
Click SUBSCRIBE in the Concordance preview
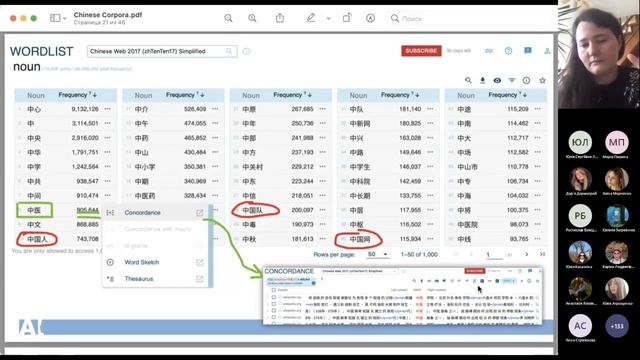[474, 271]
